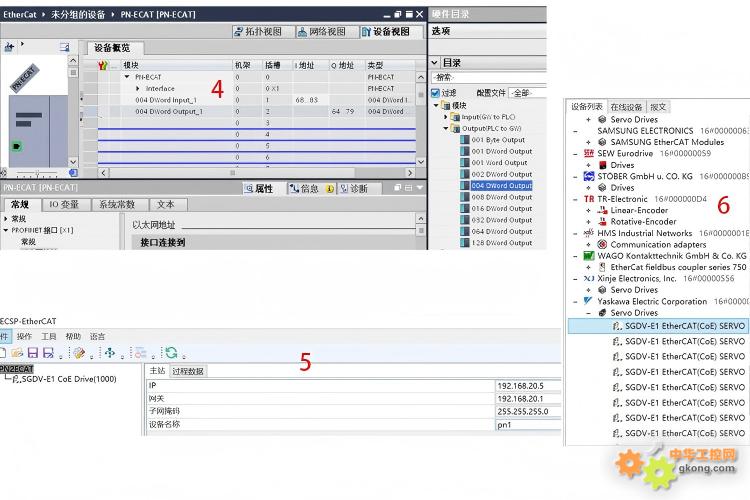This screenshot has height=500, width=750.
Task: Click the eraser-style edit icon in ECSP-EtherCAT toolbar
Action: [x=79, y=353]
